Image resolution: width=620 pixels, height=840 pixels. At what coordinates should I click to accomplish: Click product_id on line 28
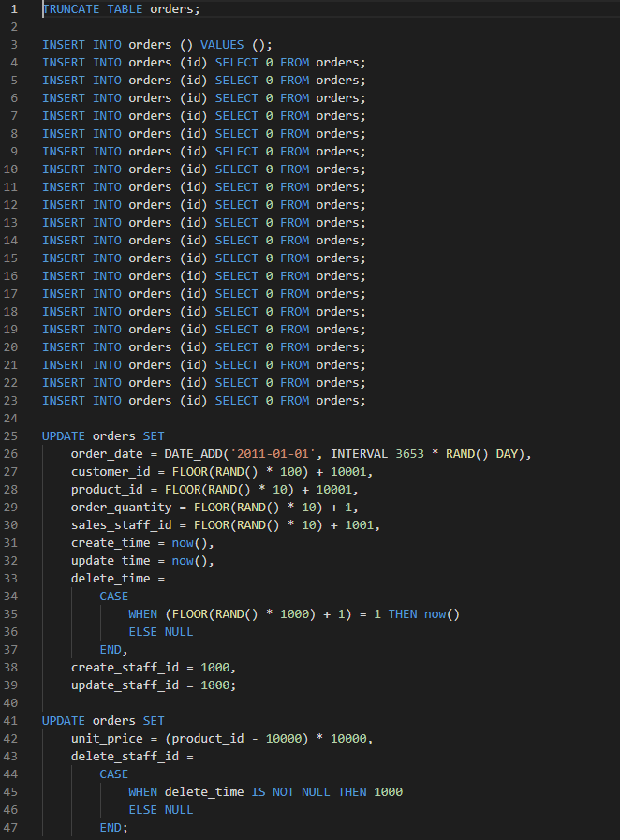[x=107, y=489]
